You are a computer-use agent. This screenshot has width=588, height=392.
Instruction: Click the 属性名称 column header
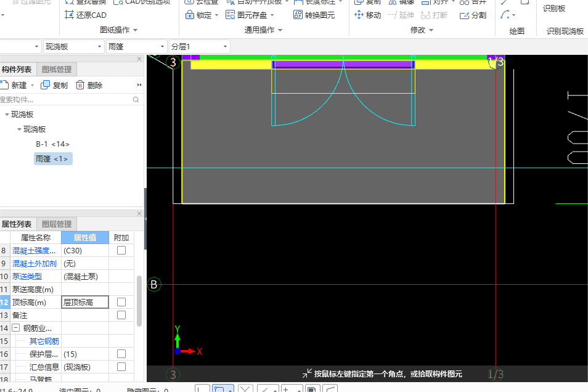pos(36,237)
